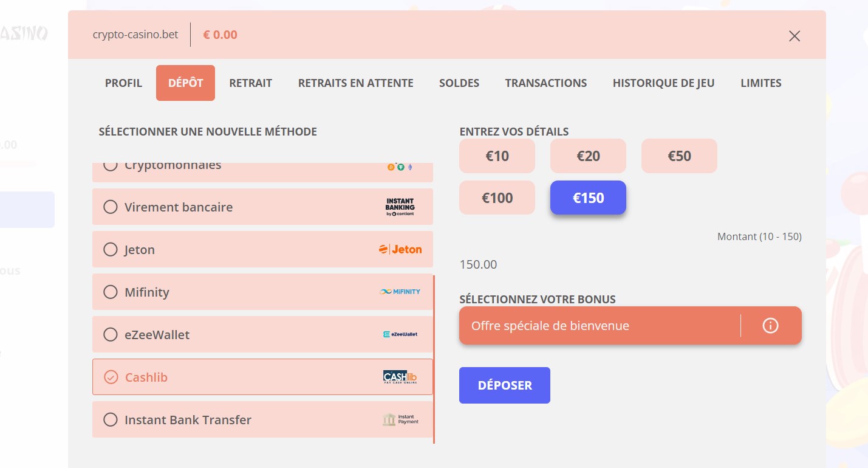Choose the Instant Bank Transfer radio option
Viewport: 868px width, 468px height.
pyautogui.click(x=111, y=420)
